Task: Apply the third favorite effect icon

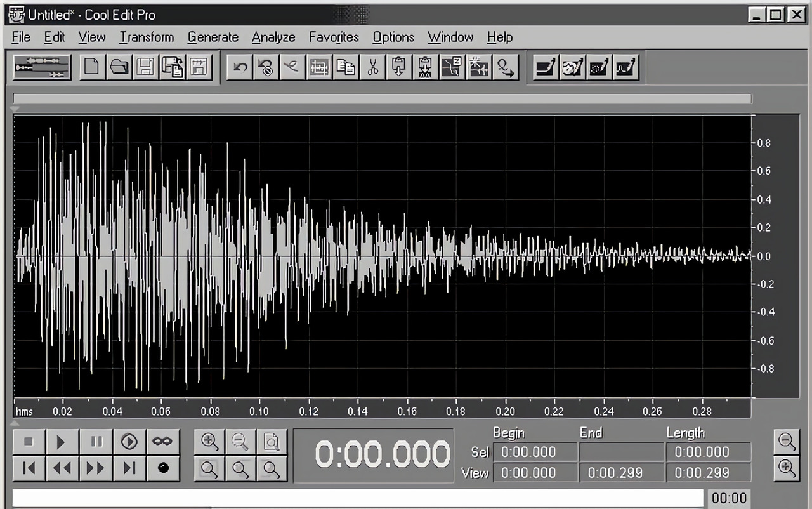Action: 598,67
